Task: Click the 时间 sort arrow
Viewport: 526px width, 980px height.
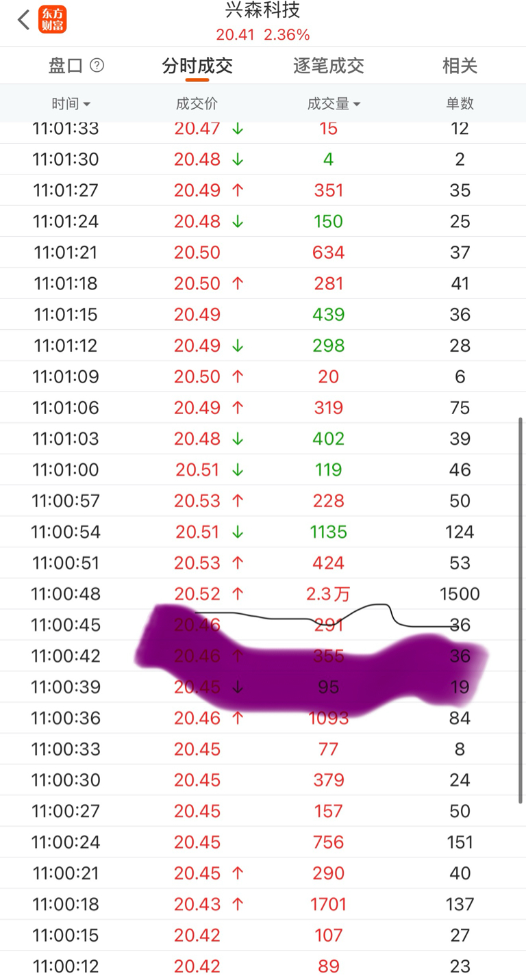Action: 86,104
